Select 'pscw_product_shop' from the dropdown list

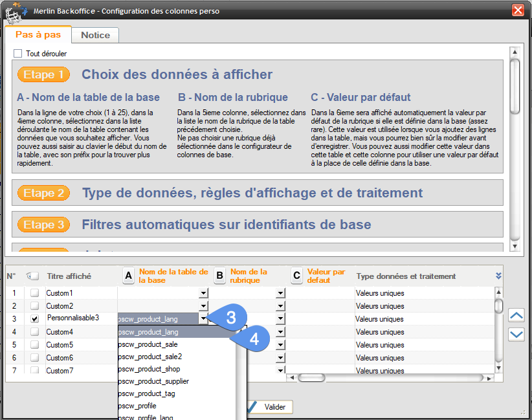(149, 369)
